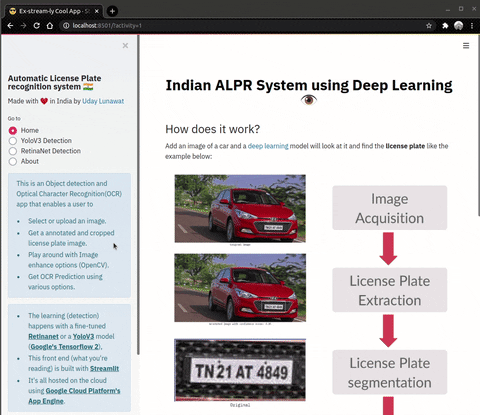Open the Google's Tensorflow 2 link

pyautogui.click(x=64, y=347)
